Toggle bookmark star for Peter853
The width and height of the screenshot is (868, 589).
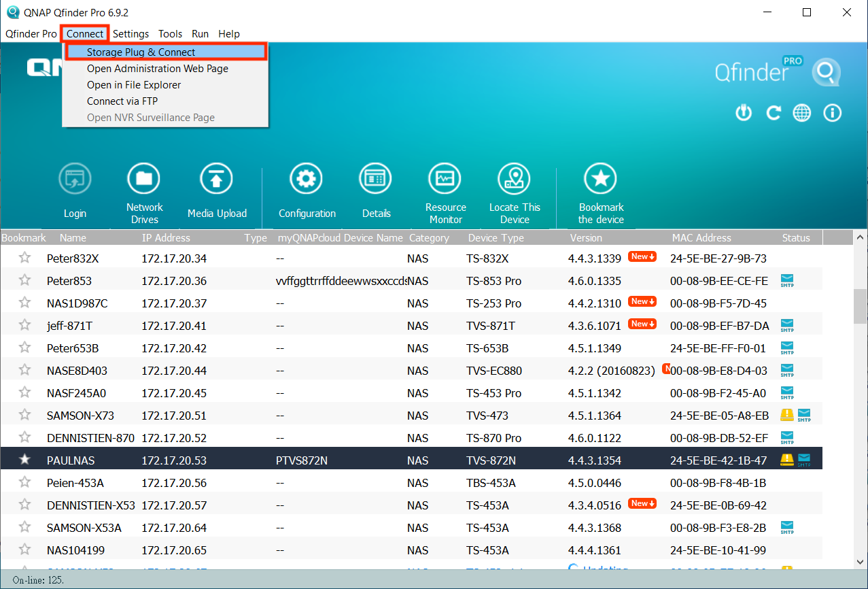(24, 280)
